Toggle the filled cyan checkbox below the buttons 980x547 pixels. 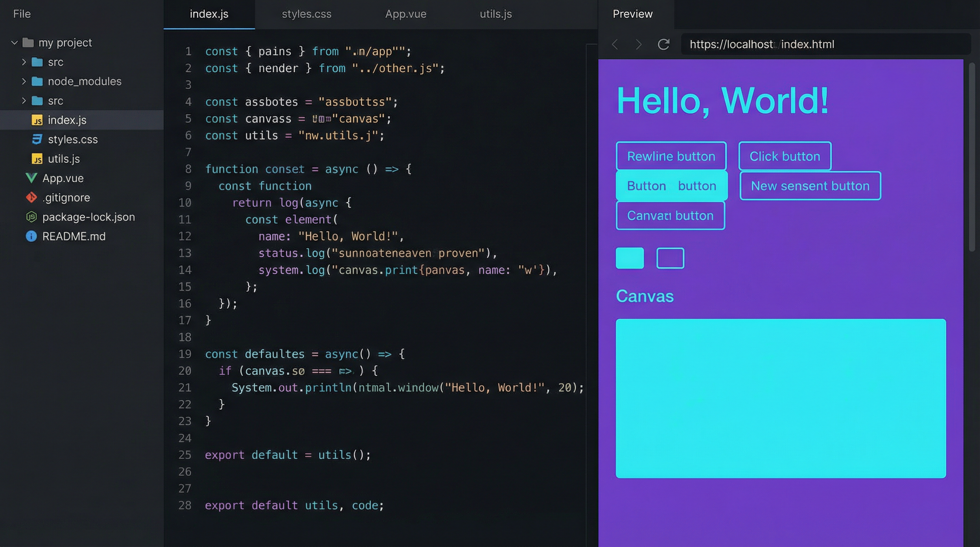tap(630, 258)
